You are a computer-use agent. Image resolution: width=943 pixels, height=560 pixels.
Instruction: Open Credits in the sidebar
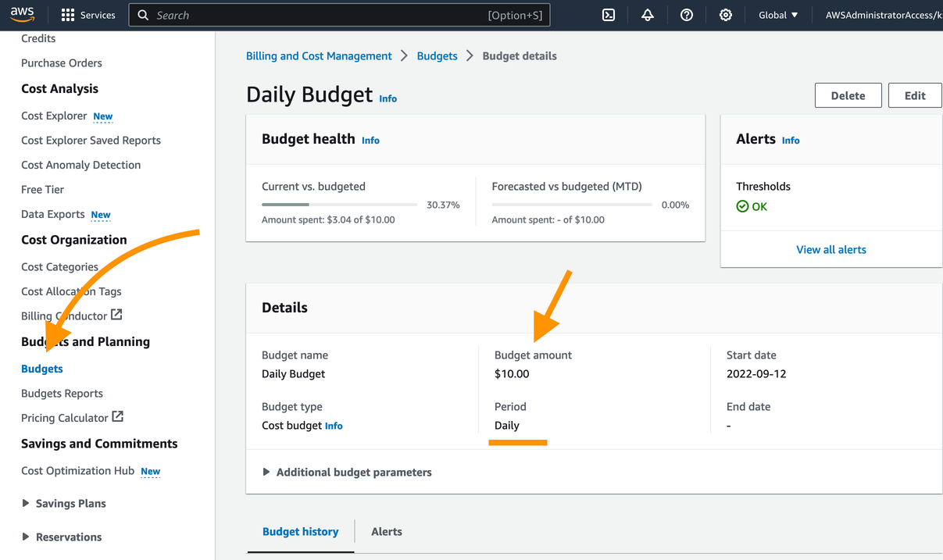click(x=38, y=38)
